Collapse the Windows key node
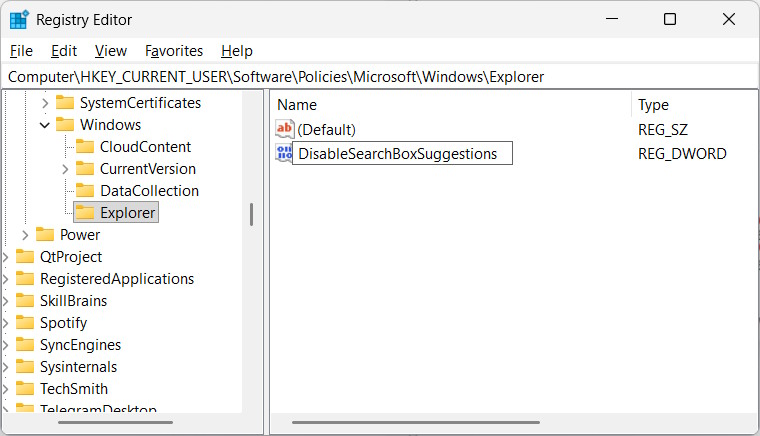This screenshot has width=760, height=436. [x=44, y=125]
